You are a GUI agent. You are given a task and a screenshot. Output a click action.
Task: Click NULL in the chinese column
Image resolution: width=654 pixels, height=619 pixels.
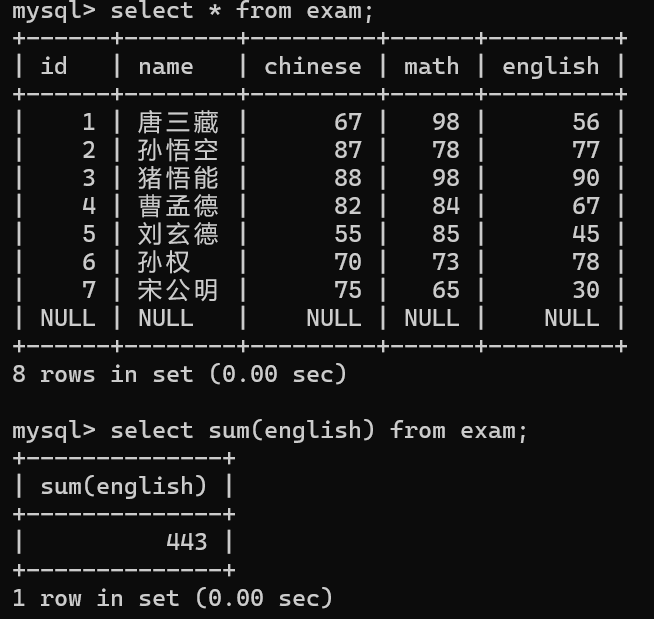(x=334, y=318)
